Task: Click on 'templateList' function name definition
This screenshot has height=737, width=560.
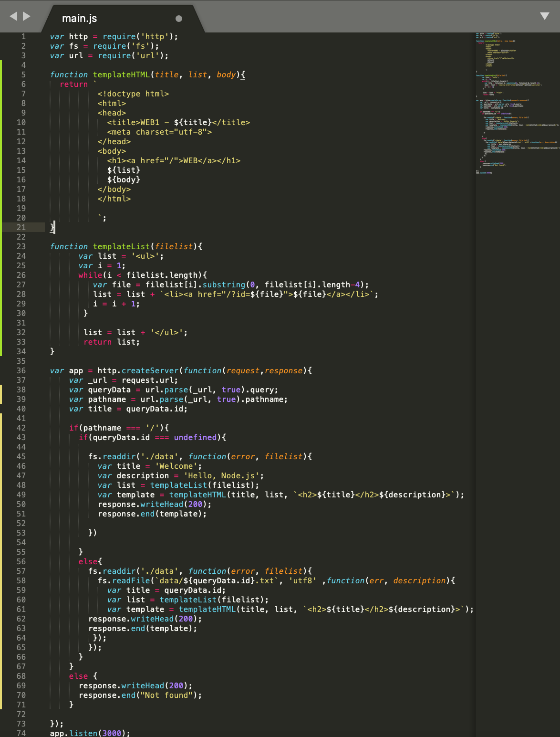Action: point(121,246)
